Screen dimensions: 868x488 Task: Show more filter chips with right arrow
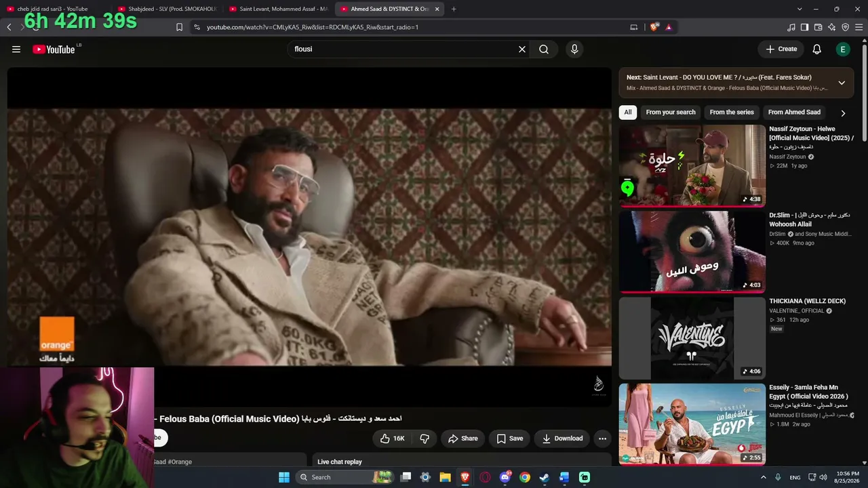coord(843,113)
